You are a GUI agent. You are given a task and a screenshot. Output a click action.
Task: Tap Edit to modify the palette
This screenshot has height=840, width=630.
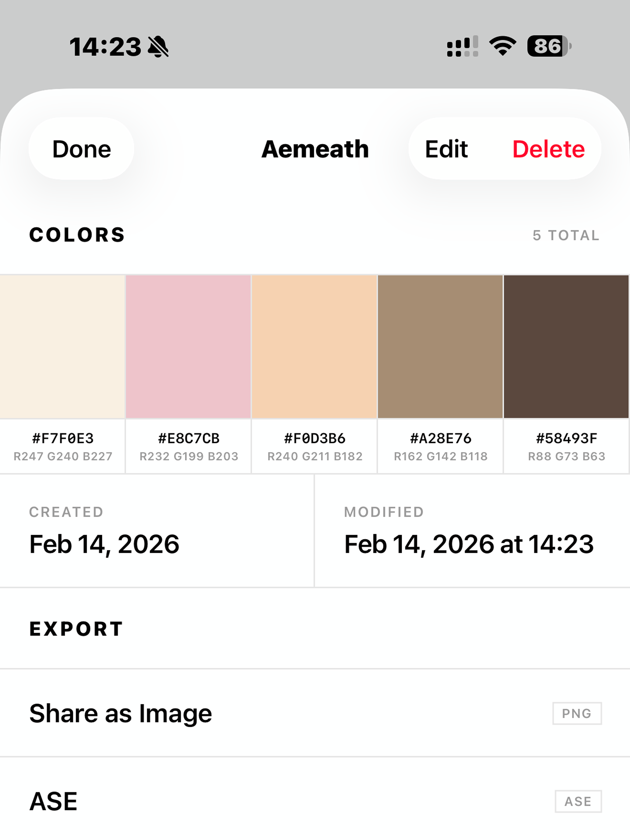tap(446, 149)
